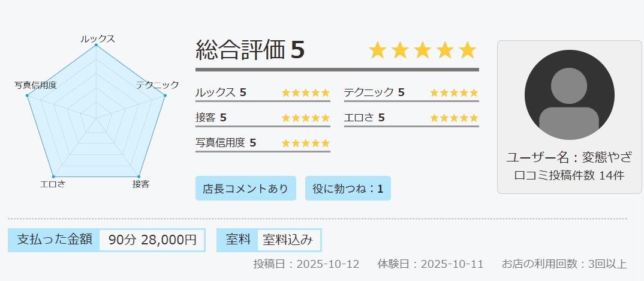Click the 写真信用度 star rating icons
The height and width of the screenshot is (281, 644).
point(305,143)
